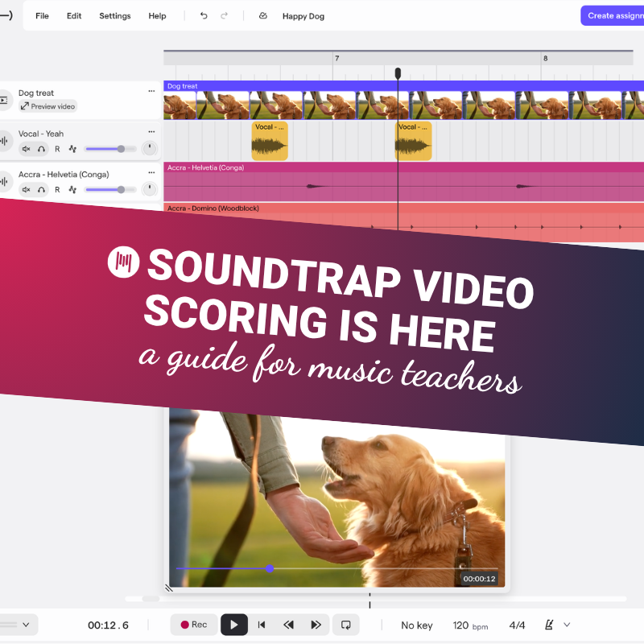Viewport: 644px width, 644px height.
Task: Open Accra - Helvetia (Conga) track options menu
Action: (x=151, y=172)
